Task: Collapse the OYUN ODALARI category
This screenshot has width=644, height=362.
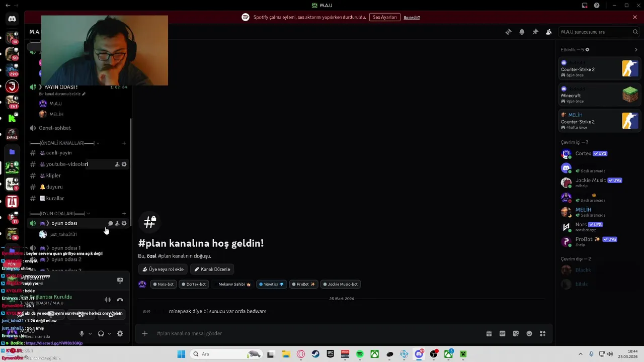Action: coord(60,214)
